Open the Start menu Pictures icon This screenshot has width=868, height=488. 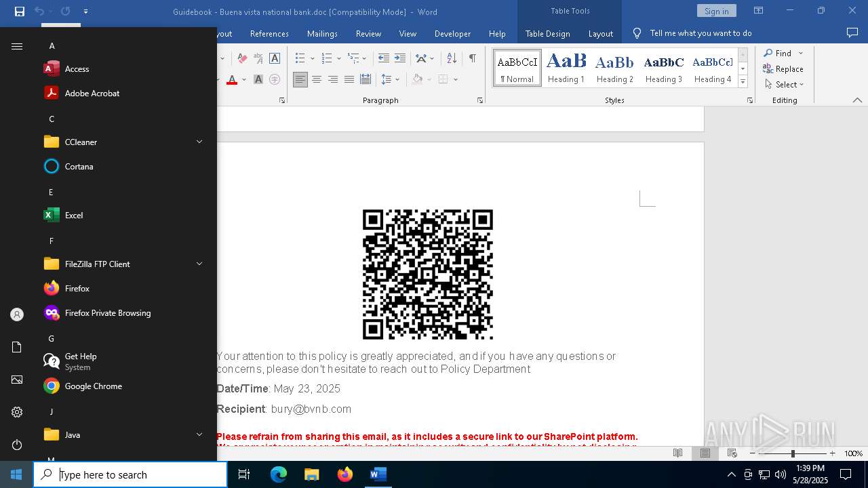coord(17,380)
